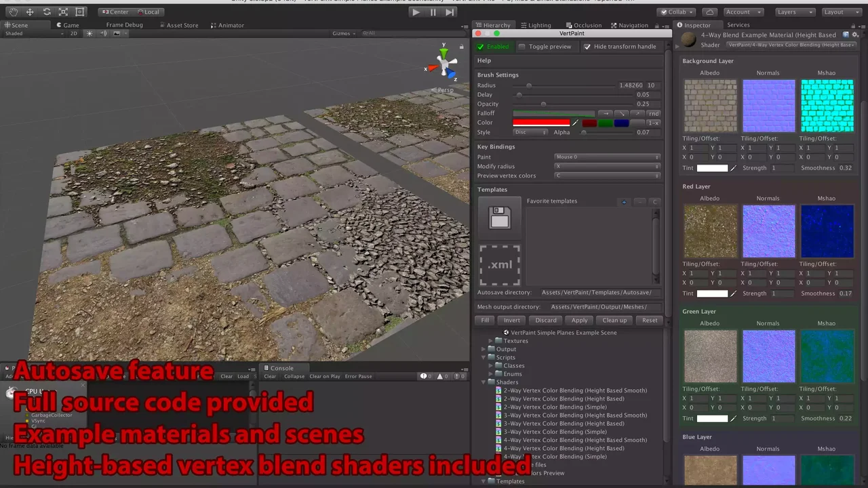This screenshot has height=488, width=868.
Task: Select the dark green color preset
Action: pyautogui.click(x=606, y=123)
